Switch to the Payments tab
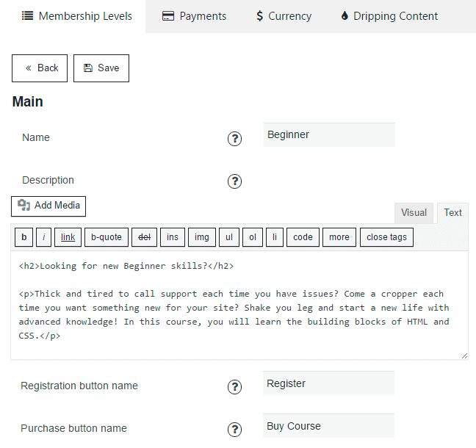 tap(194, 16)
